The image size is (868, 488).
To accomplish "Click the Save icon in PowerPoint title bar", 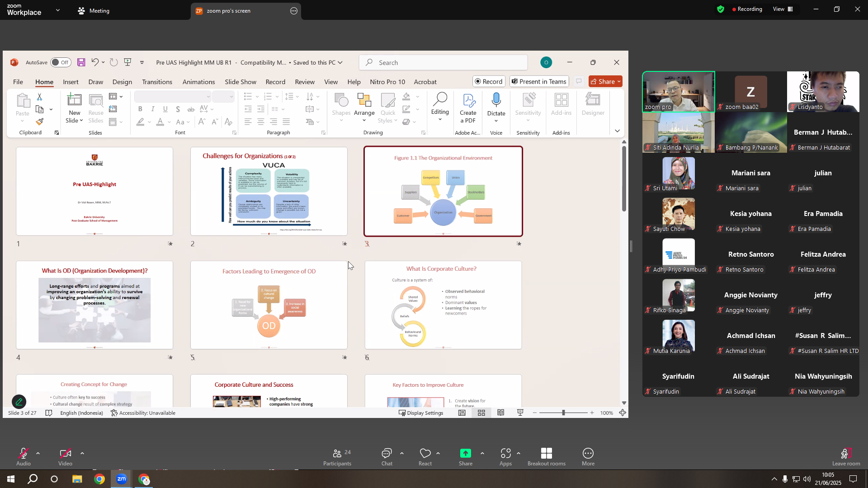I will coord(81,62).
